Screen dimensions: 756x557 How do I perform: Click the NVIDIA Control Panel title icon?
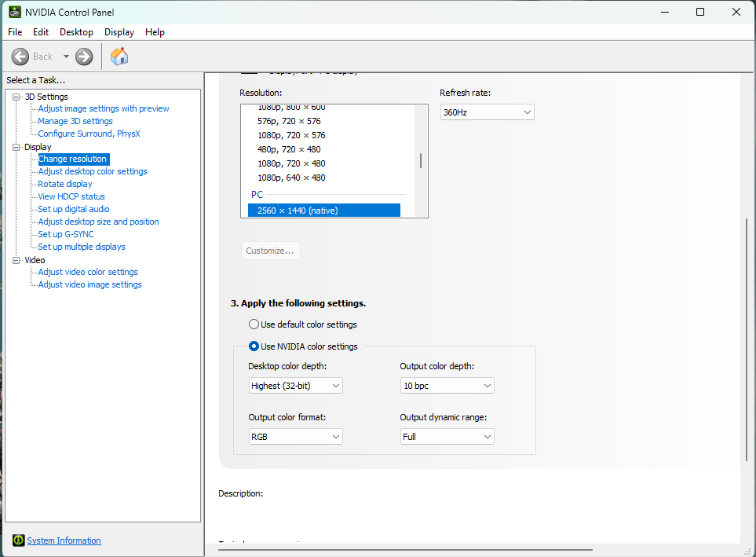pos(14,12)
